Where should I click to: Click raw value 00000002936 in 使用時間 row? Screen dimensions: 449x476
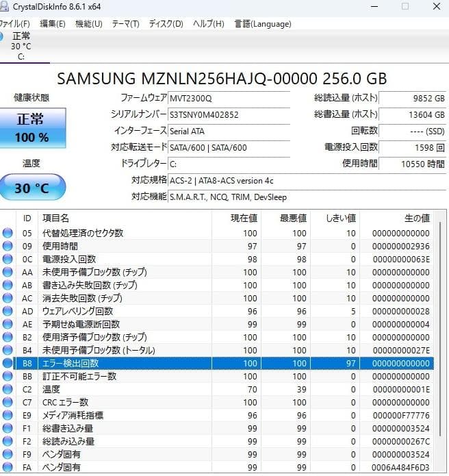(x=401, y=246)
